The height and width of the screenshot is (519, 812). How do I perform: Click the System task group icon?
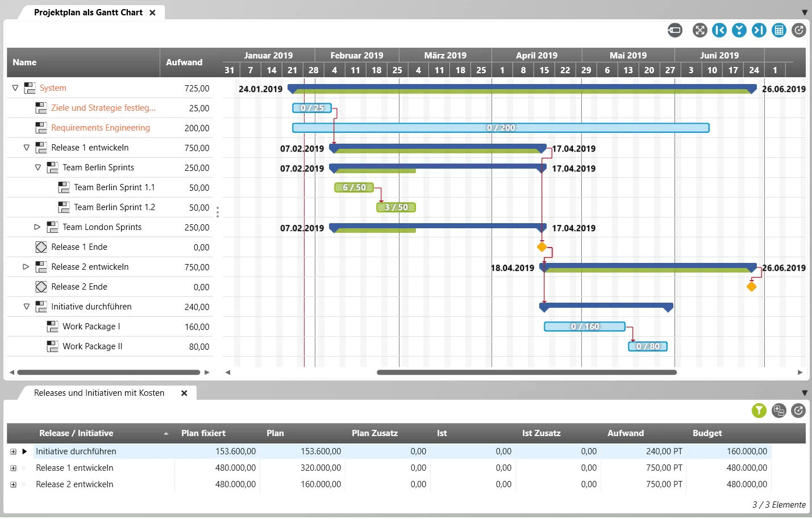point(30,88)
